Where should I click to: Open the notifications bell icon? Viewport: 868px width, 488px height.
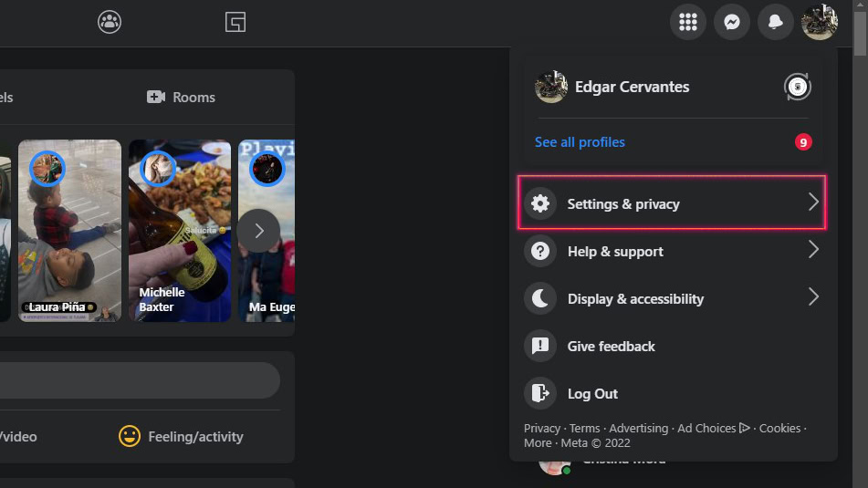pyautogui.click(x=776, y=22)
